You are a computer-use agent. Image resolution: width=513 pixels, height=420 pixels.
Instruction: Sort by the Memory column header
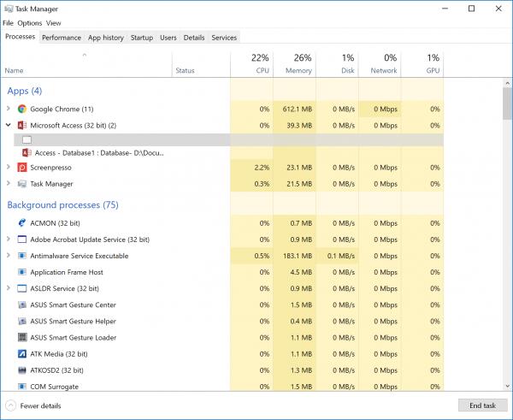click(294, 64)
